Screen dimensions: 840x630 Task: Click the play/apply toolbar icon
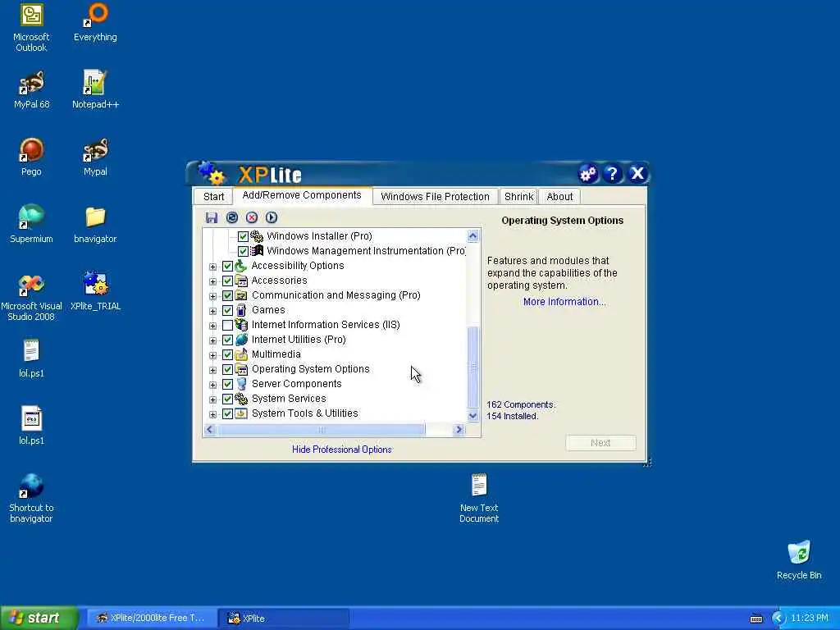click(x=272, y=217)
